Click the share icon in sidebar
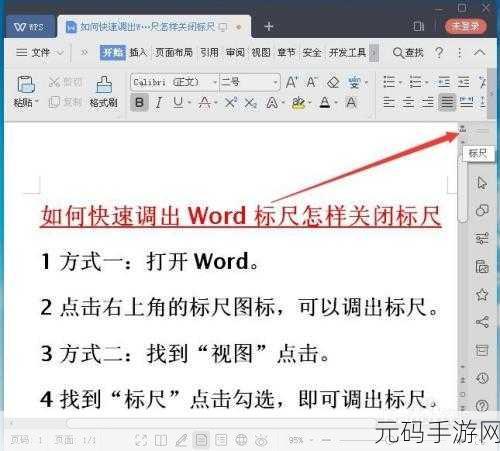The width and height of the screenshot is (500, 451). click(x=482, y=322)
